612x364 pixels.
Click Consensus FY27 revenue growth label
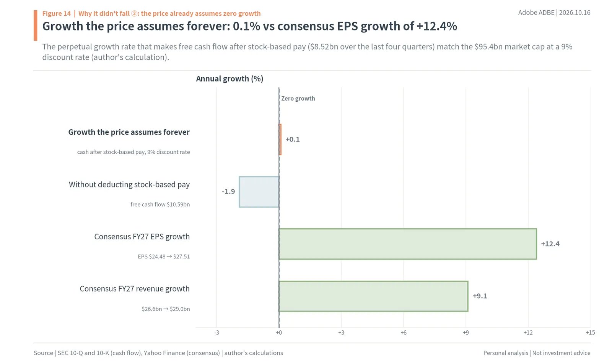tap(135, 289)
